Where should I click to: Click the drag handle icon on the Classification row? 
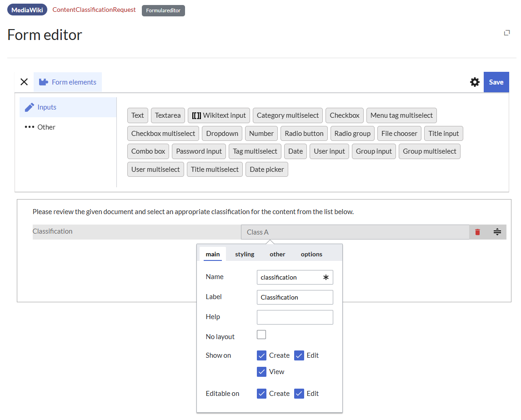[497, 232]
